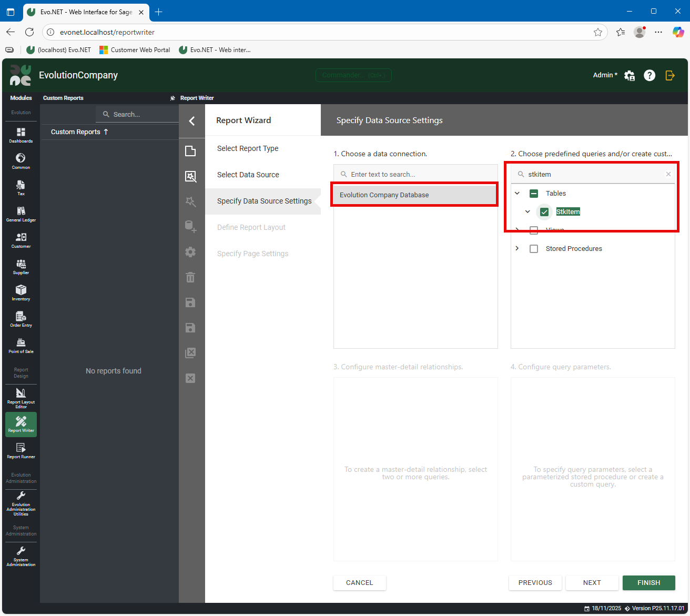Collapse the wizard with back chevron

coord(192,121)
